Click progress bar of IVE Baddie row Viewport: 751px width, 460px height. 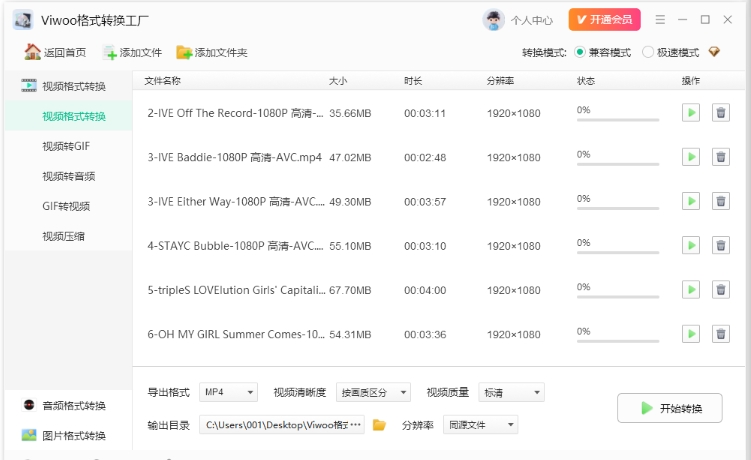click(618, 164)
